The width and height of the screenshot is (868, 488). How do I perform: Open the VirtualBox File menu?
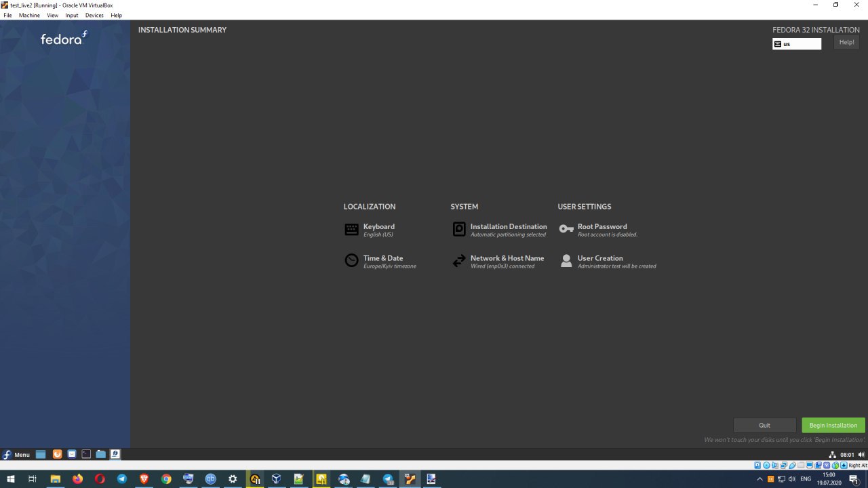tap(7, 15)
